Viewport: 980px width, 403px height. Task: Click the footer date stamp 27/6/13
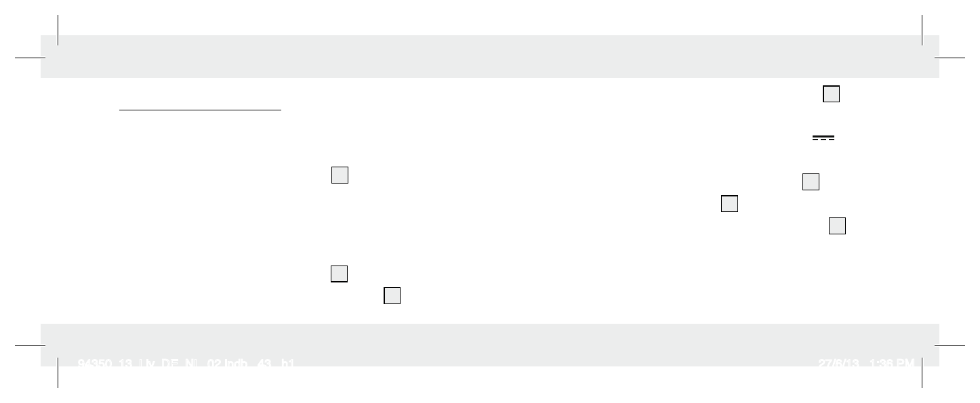[x=839, y=364]
